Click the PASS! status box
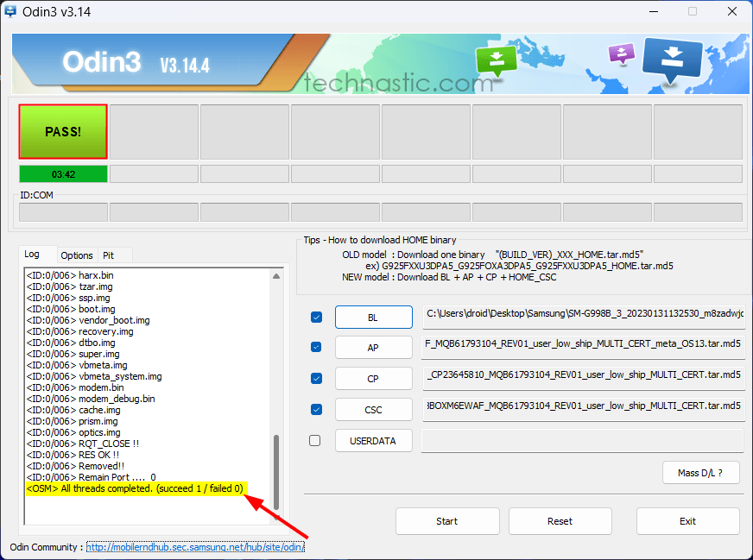The width and height of the screenshot is (753, 560). (x=62, y=131)
